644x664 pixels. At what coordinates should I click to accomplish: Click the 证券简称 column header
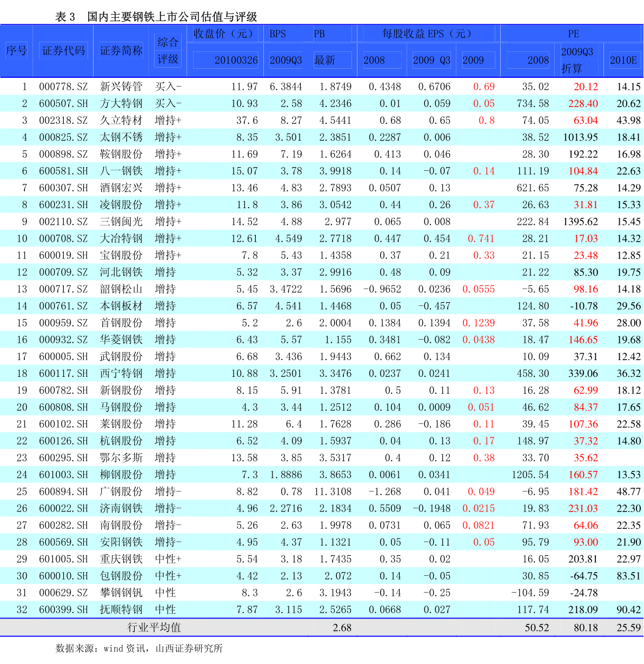tap(121, 51)
